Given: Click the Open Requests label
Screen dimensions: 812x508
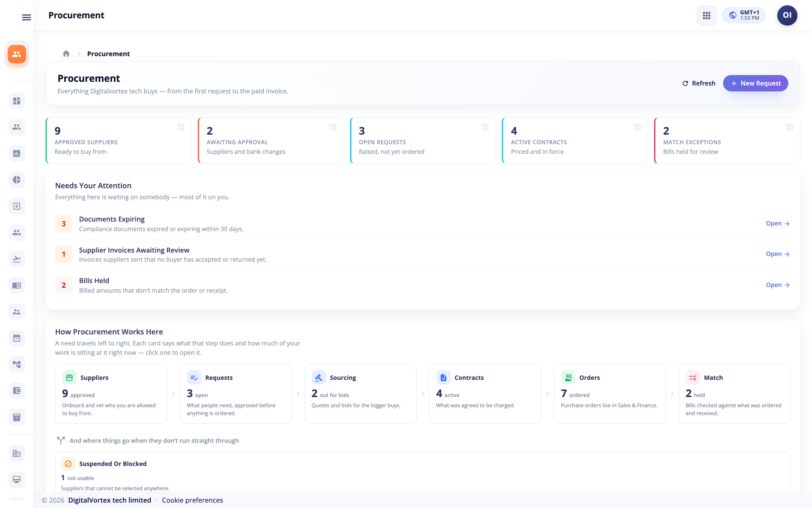Looking at the screenshot, I should (x=382, y=142).
